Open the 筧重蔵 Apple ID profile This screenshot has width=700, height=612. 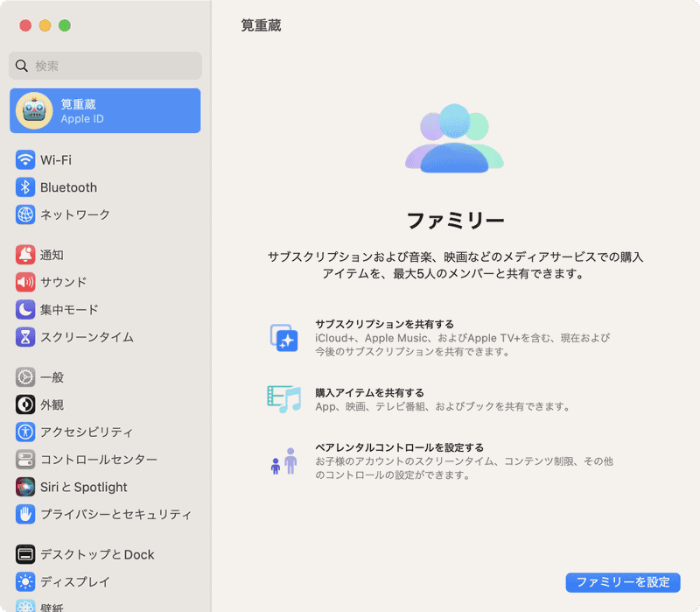(105, 110)
